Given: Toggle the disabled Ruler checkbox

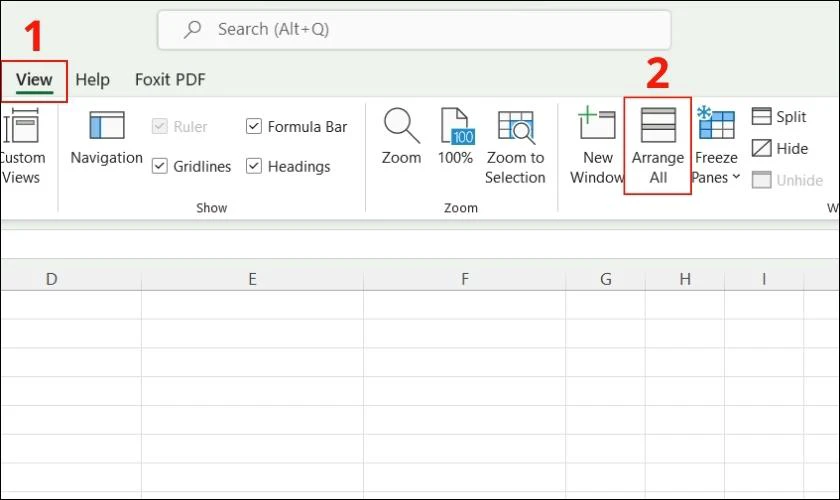Looking at the screenshot, I should click(160, 126).
